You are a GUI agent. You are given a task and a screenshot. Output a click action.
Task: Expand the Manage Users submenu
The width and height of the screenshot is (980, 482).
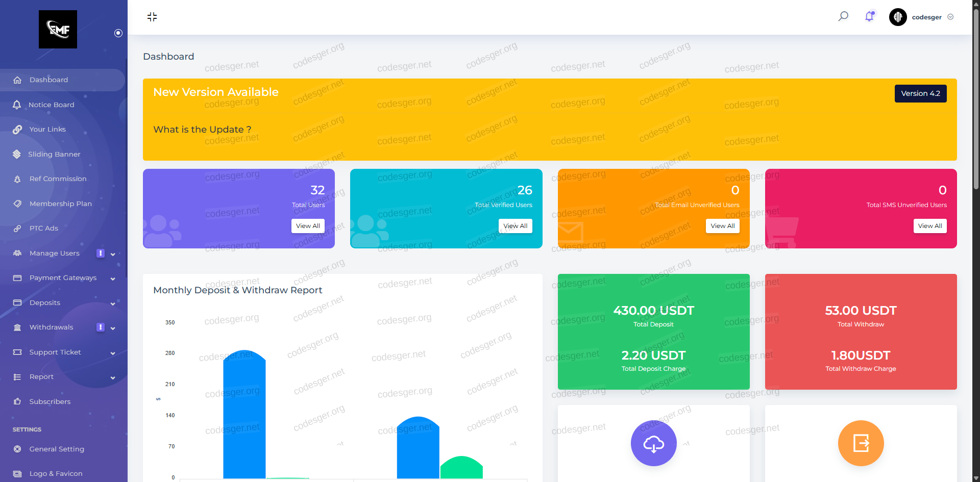pos(113,254)
